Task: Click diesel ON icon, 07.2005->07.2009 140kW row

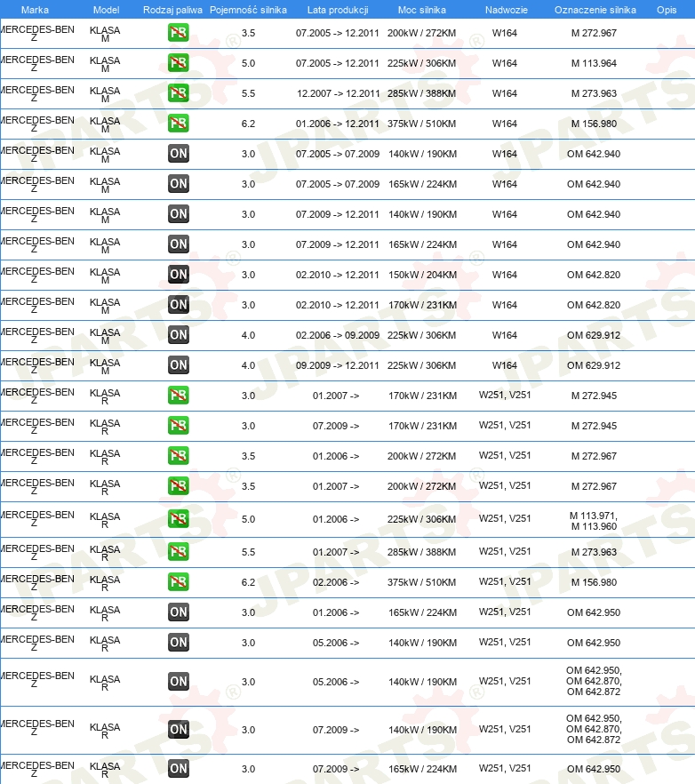Action: tap(179, 154)
